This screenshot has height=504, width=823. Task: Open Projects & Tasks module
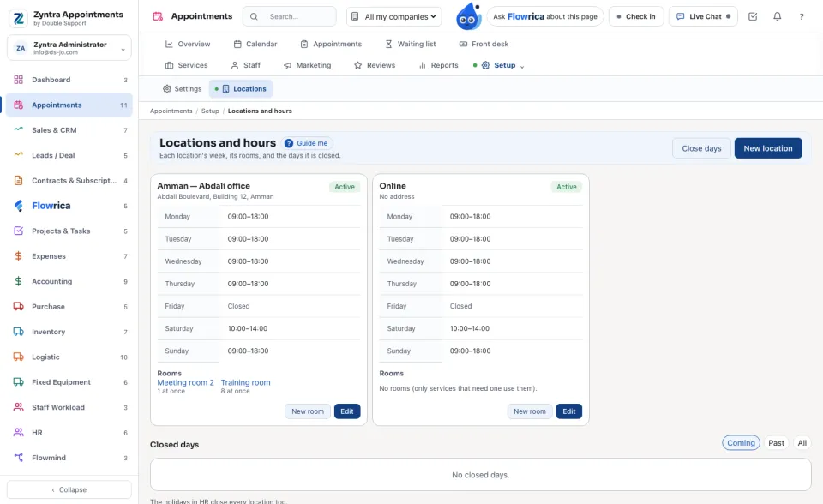[x=69, y=231]
